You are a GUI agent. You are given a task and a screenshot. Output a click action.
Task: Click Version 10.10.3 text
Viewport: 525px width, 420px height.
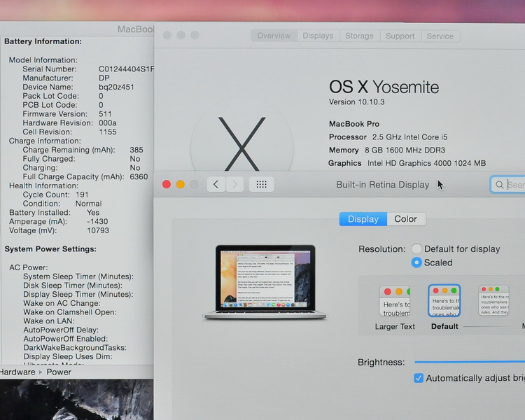(356, 101)
